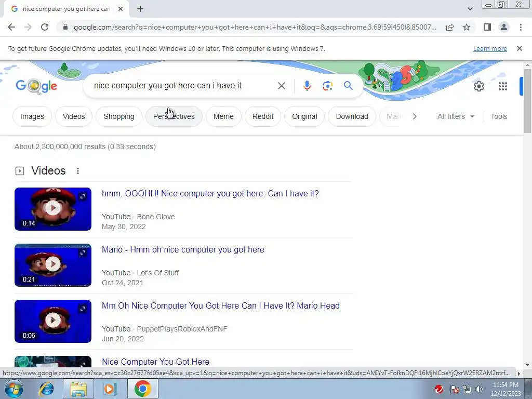Expand the 0:06 video thumbnail preview icon
532x399 pixels.
coord(83,309)
